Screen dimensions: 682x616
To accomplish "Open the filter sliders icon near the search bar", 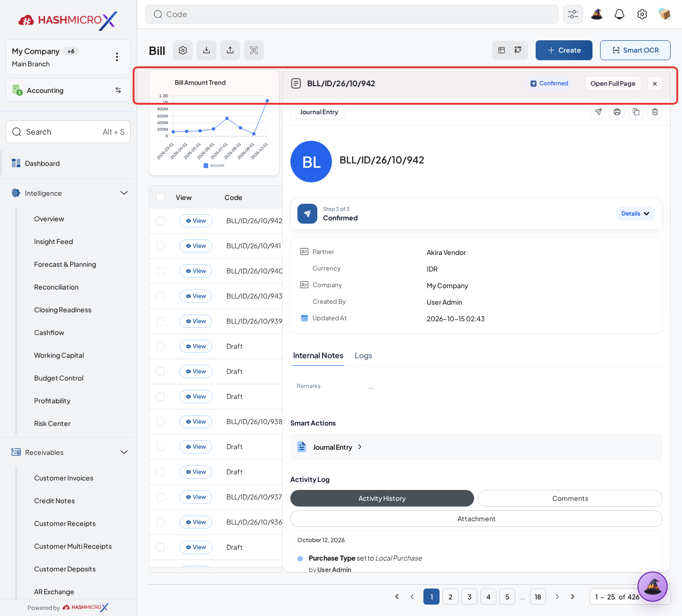I will pos(573,14).
